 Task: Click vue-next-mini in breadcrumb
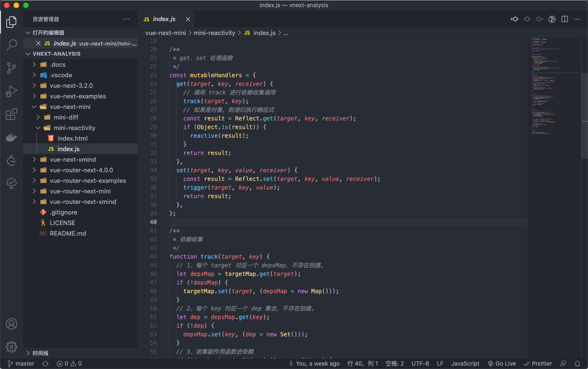click(165, 33)
